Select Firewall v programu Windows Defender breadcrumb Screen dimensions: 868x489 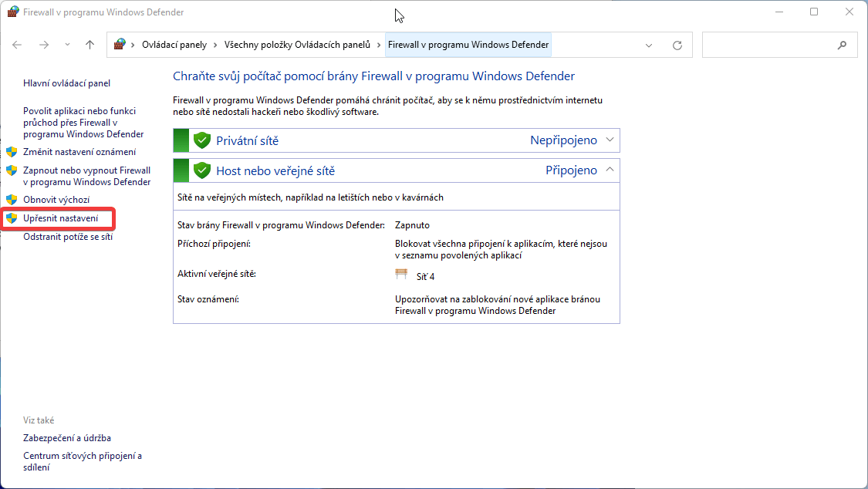[x=468, y=45]
